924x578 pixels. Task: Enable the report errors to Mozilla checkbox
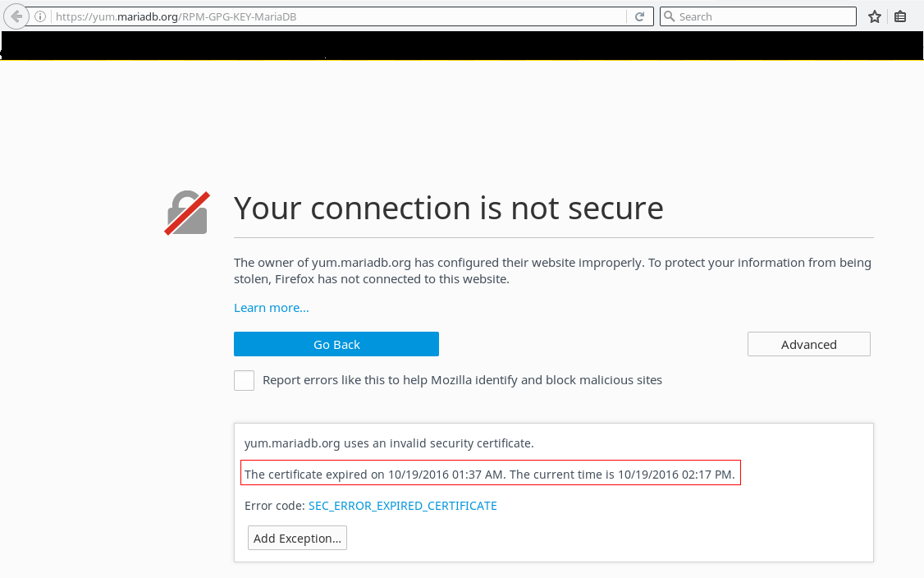click(x=244, y=380)
